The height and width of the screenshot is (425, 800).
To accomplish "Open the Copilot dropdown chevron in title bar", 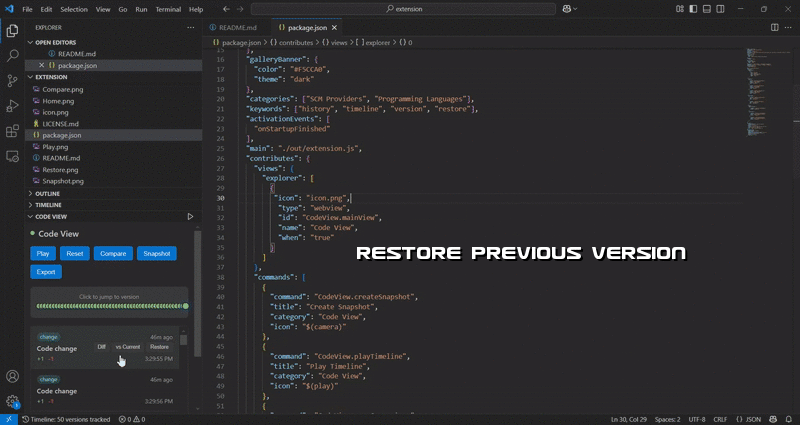I will (x=576, y=9).
